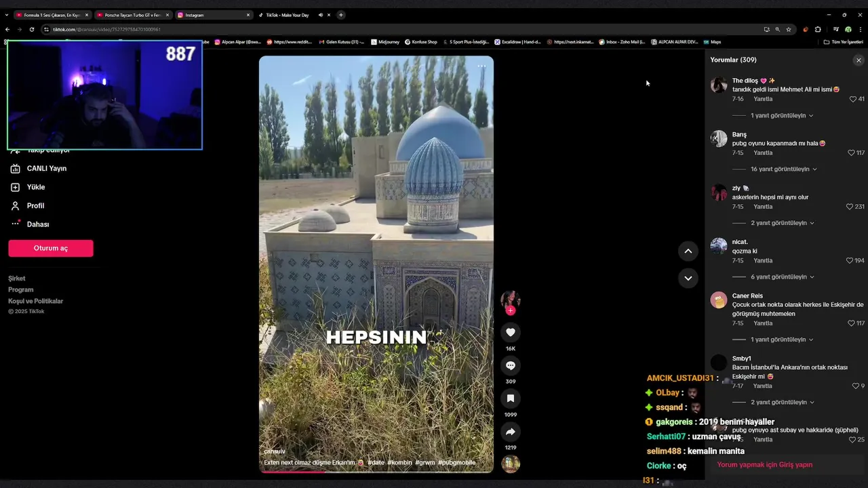Go back in browser history
This screenshot has height=488, width=868.
7,29
